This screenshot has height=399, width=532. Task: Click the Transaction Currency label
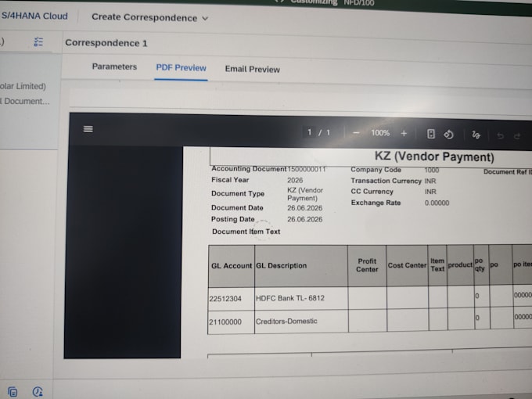(x=386, y=181)
